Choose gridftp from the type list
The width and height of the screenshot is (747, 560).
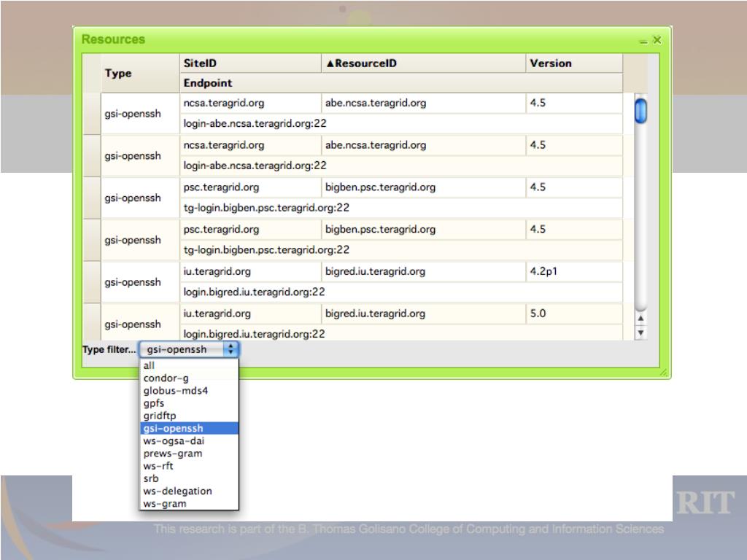(189, 416)
